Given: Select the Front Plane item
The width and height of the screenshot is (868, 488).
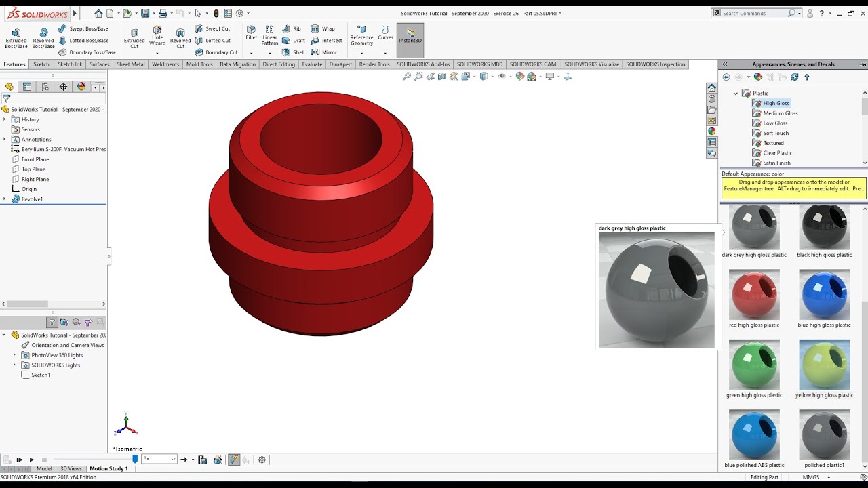Looking at the screenshot, I should point(35,159).
